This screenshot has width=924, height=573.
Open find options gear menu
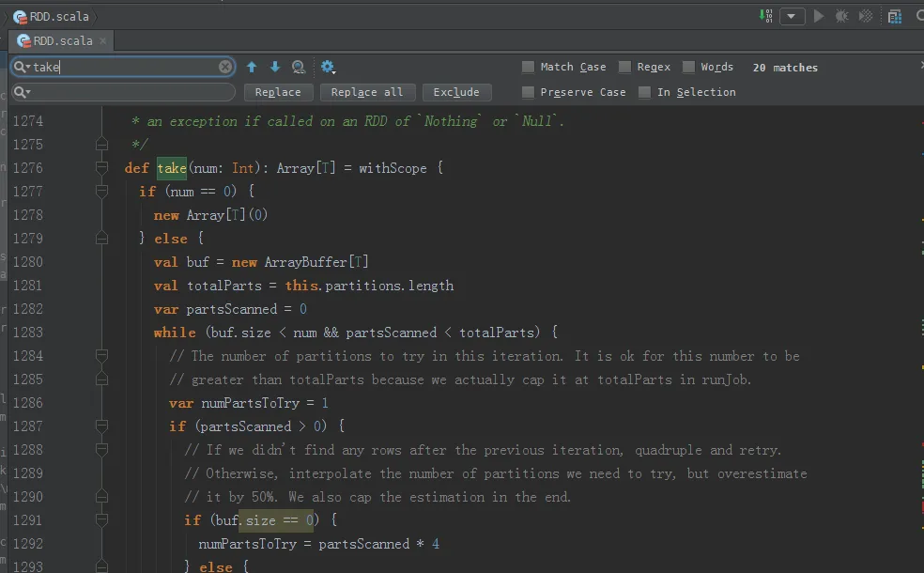[x=329, y=67]
